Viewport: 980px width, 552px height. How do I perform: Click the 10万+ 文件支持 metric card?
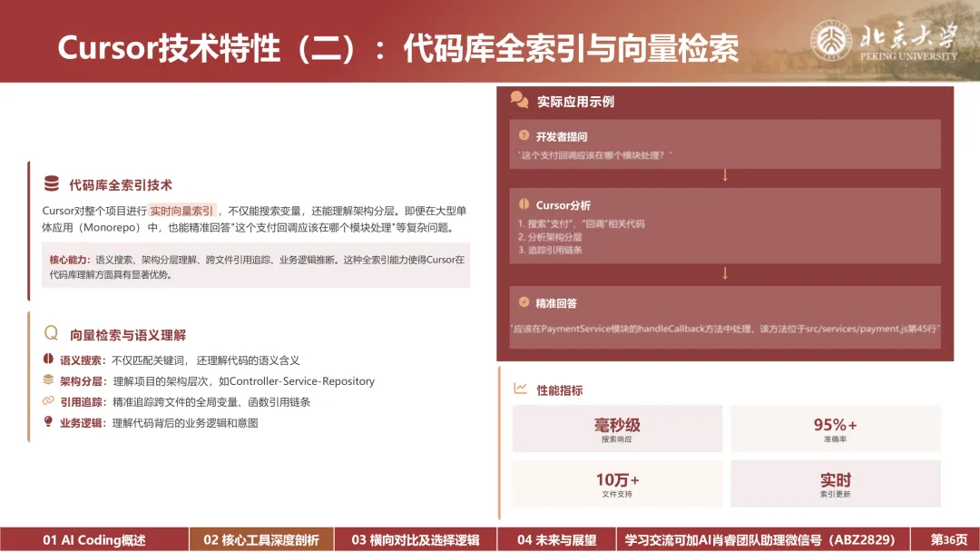coord(618,484)
